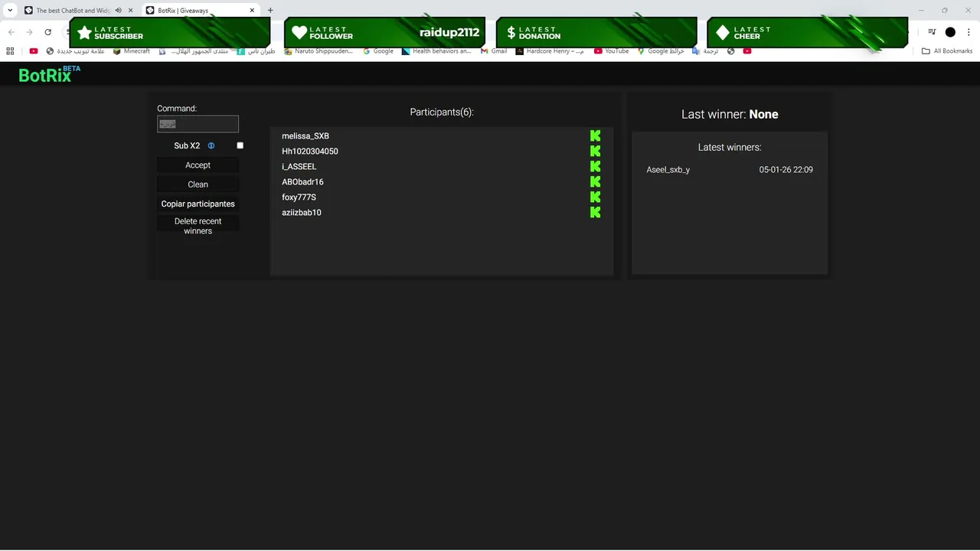Click latest winner Aseel_sxb_y

click(668, 169)
